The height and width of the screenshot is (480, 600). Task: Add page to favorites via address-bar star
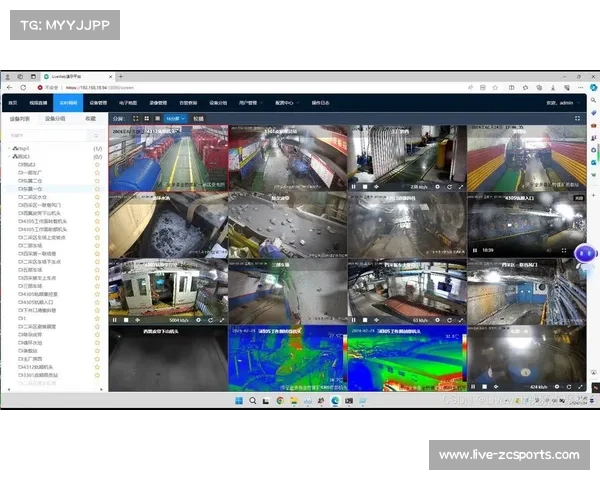[495, 88]
